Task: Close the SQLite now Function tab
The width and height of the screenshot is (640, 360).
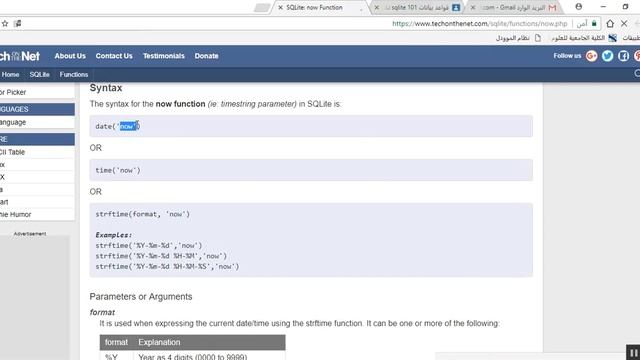Action: point(280,7)
